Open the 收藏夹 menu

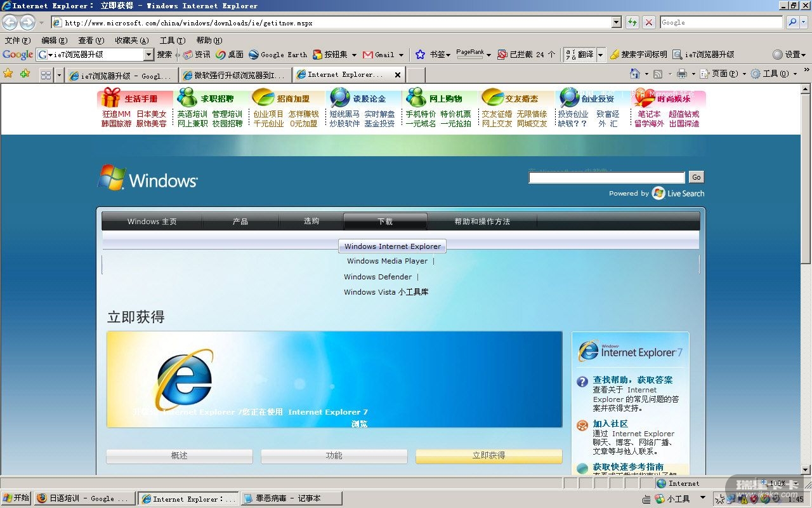click(x=132, y=40)
